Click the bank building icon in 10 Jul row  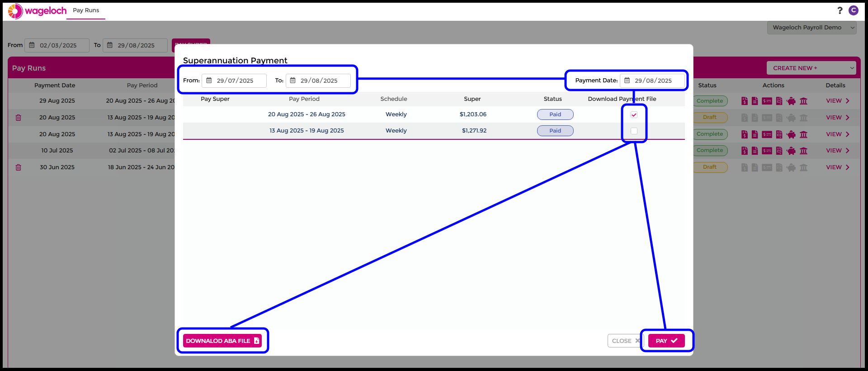pos(803,151)
